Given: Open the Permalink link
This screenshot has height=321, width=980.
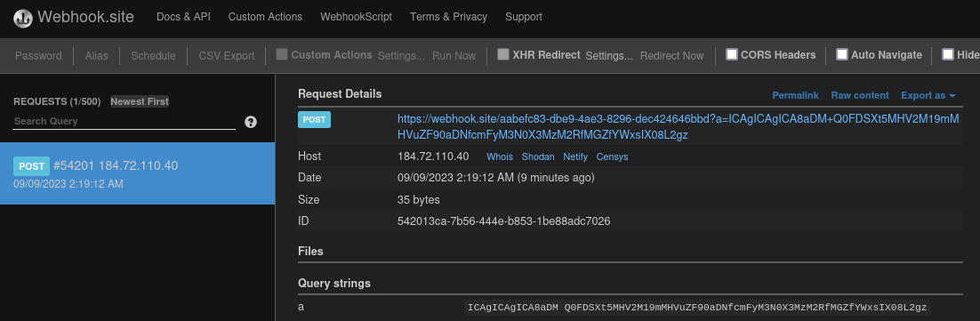Looking at the screenshot, I should 795,95.
